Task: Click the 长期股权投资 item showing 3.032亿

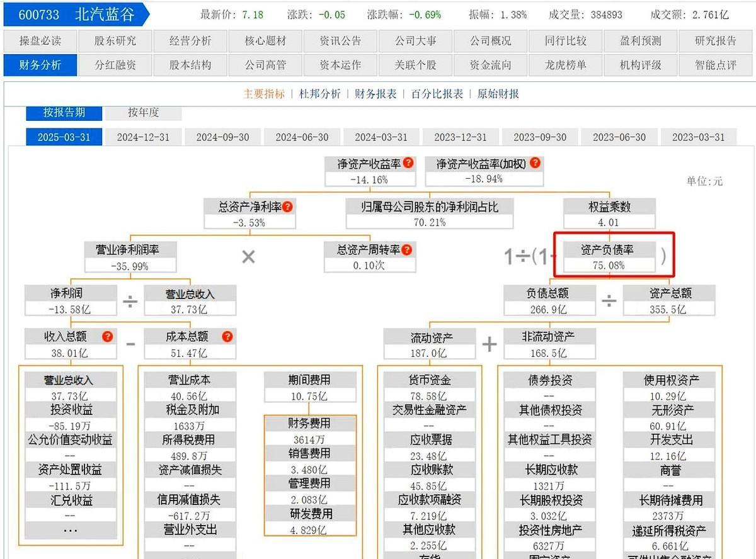Action: click(549, 508)
